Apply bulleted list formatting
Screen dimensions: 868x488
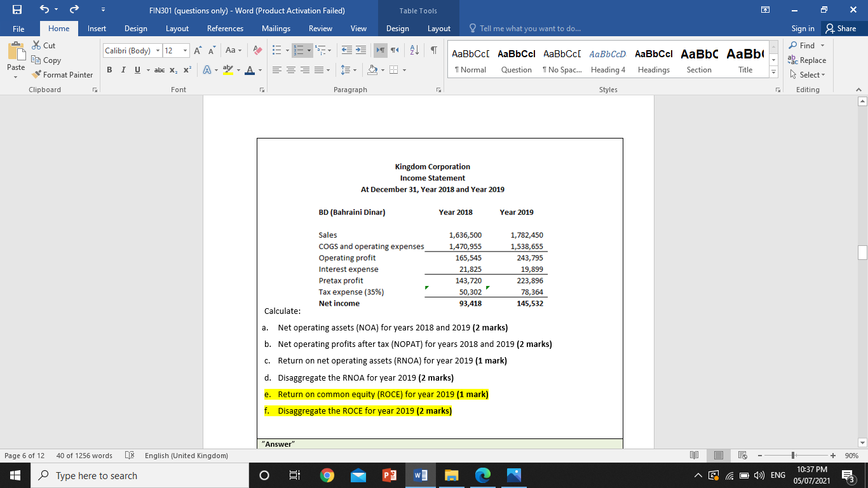pyautogui.click(x=277, y=50)
